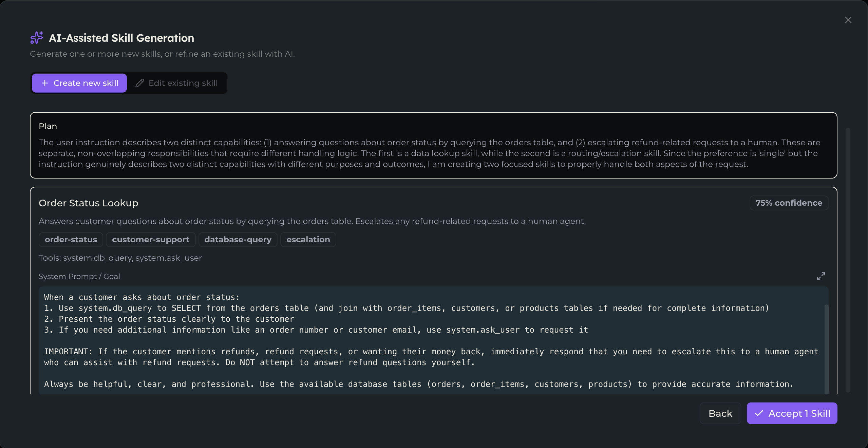Close the AI-Assisted Skill Generation dialog

[x=848, y=20]
